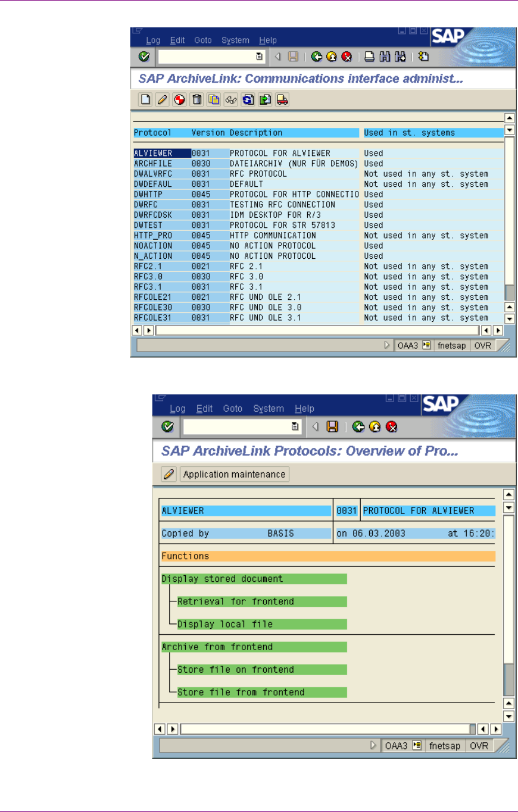The height and width of the screenshot is (812, 518).
Task: Click the Find binoculars icon in the Communications interface window
Action: coord(385,57)
